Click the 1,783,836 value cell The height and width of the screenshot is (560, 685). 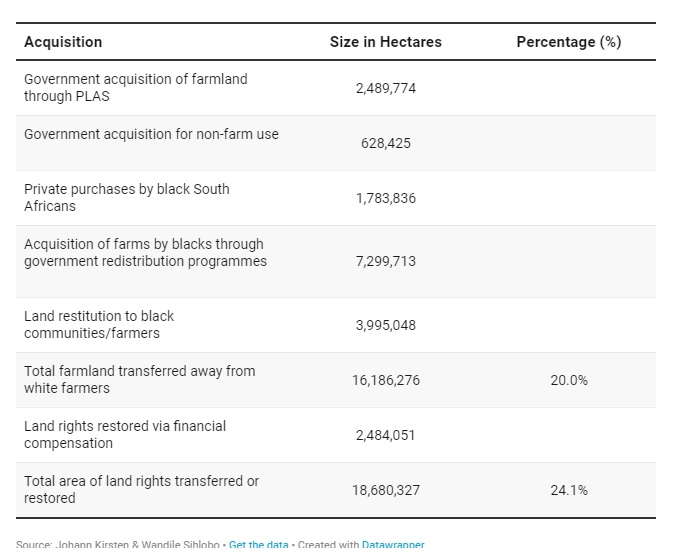(x=385, y=198)
